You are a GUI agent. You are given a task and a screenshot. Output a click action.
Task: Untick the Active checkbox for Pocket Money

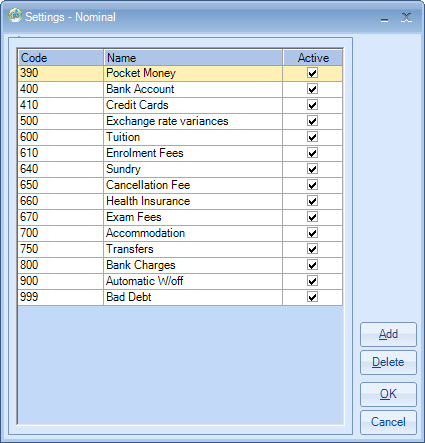[x=312, y=73]
